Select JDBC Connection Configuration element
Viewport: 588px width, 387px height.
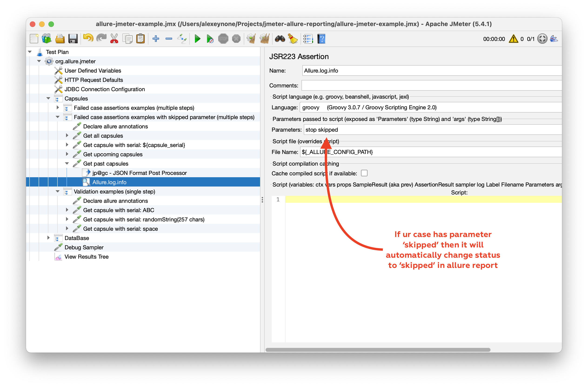(x=104, y=89)
